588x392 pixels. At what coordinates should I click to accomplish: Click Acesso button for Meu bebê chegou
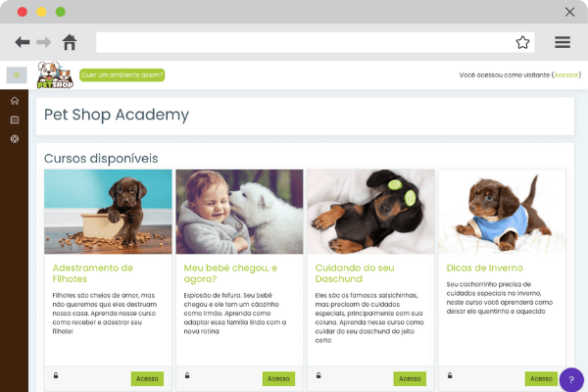tap(278, 379)
